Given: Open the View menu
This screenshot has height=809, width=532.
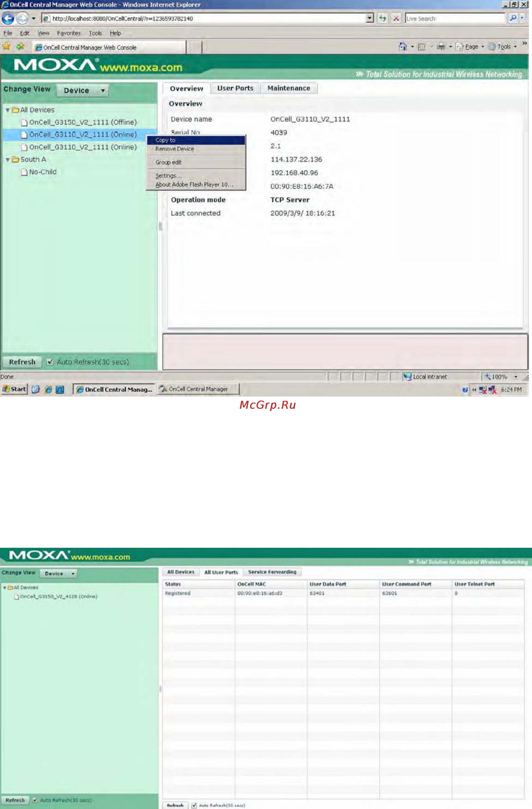Looking at the screenshot, I should [43, 33].
